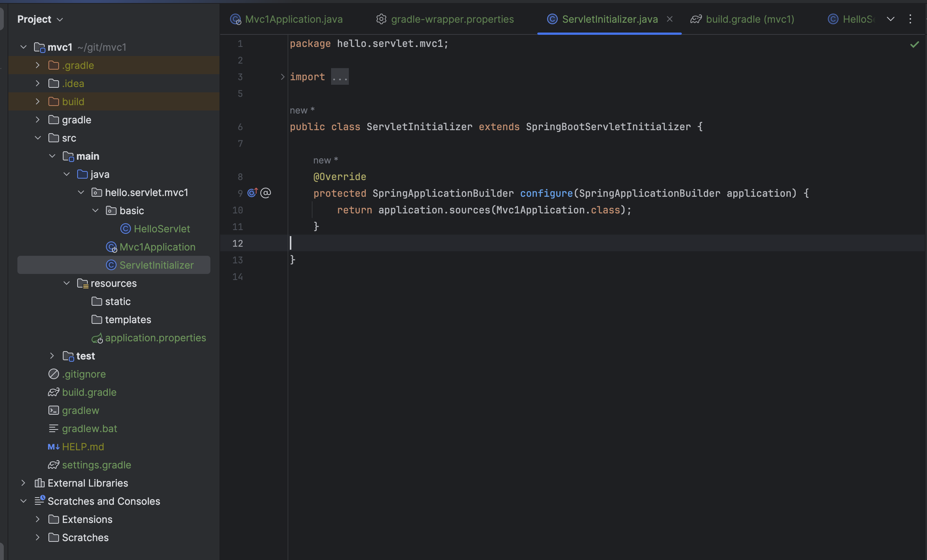Click the collapsed import ellipsis placeholder
Screen dimensions: 927x560
point(340,77)
